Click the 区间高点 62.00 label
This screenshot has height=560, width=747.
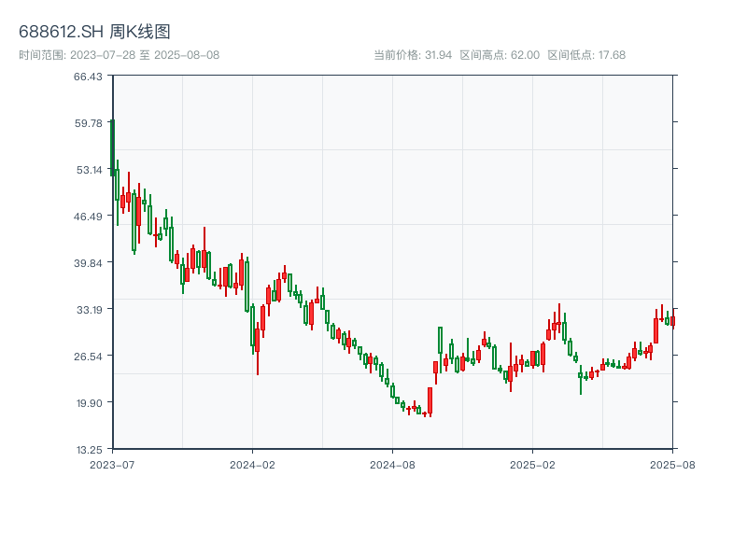coord(500,55)
